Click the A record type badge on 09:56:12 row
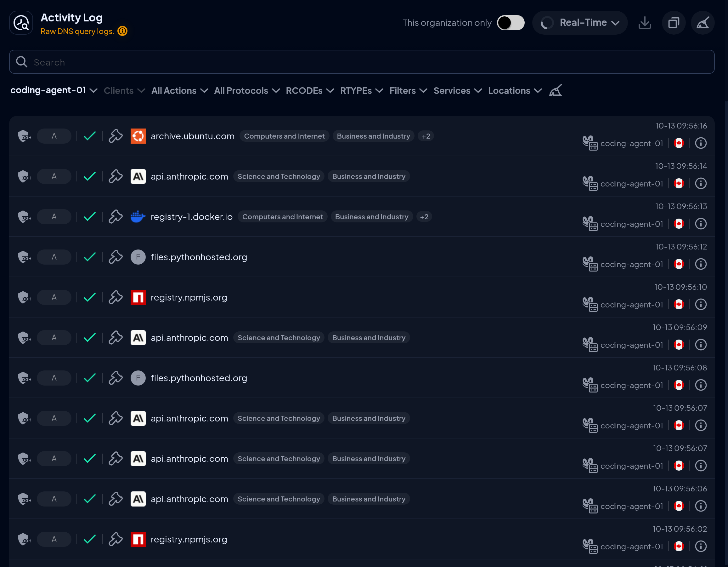Screen dimensions: 728x567 pyautogui.click(x=54, y=257)
